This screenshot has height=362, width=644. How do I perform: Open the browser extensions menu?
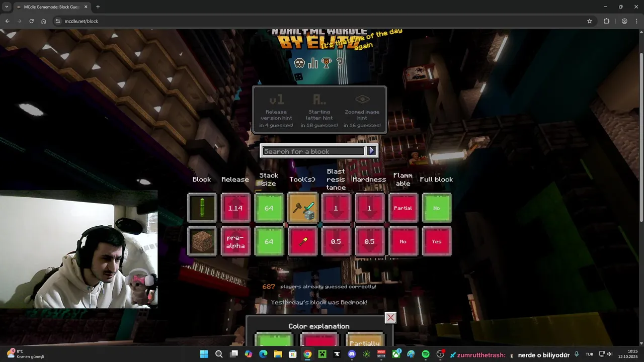click(606, 21)
